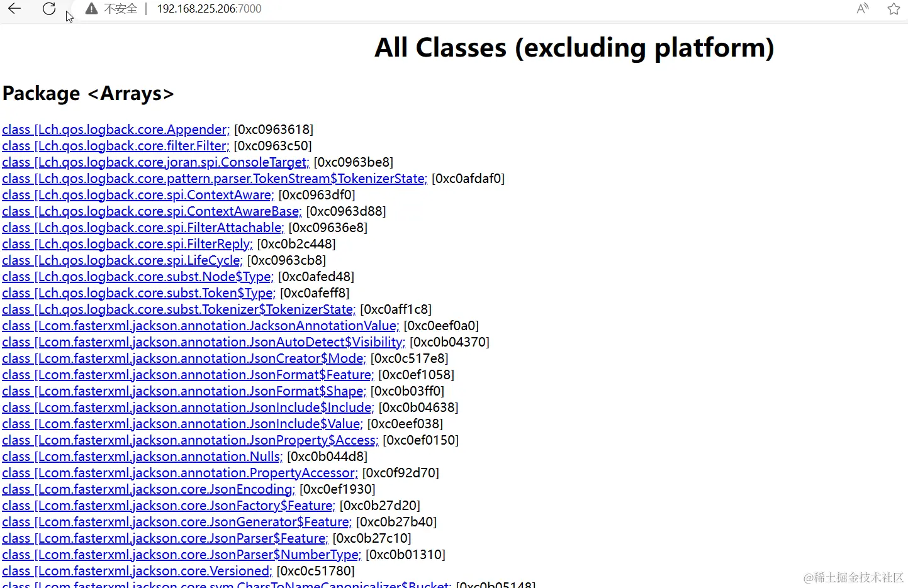908x588 pixels.
Task: Click the 'All Classes (excluding platform)' title
Action: 574,48
